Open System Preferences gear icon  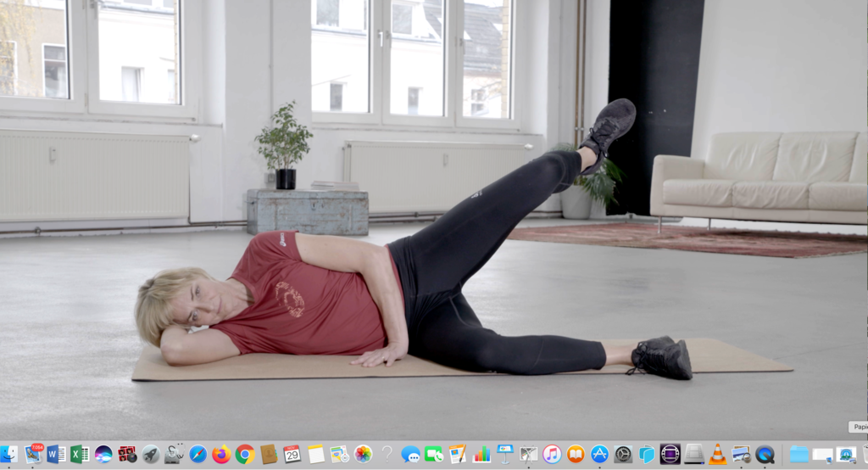[x=623, y=454]
